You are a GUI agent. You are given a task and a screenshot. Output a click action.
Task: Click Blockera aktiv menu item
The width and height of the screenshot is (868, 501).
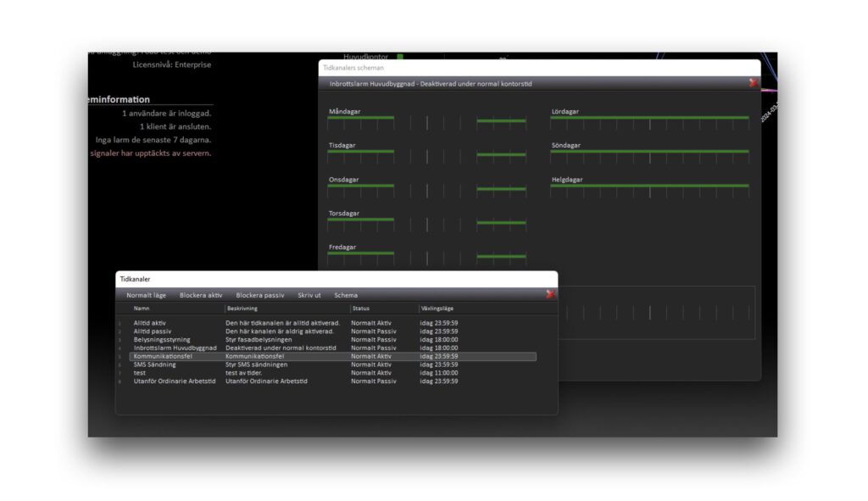[201, 295]
